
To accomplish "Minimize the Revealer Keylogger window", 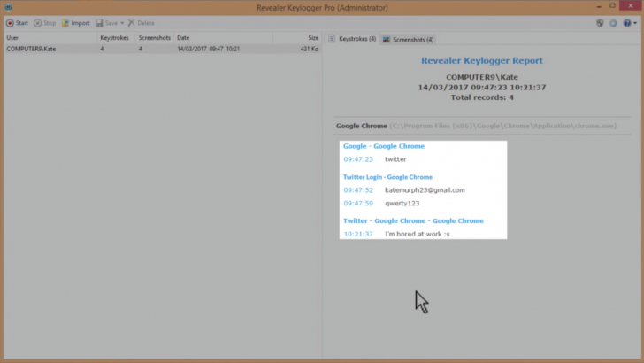I will pos(599,6).
